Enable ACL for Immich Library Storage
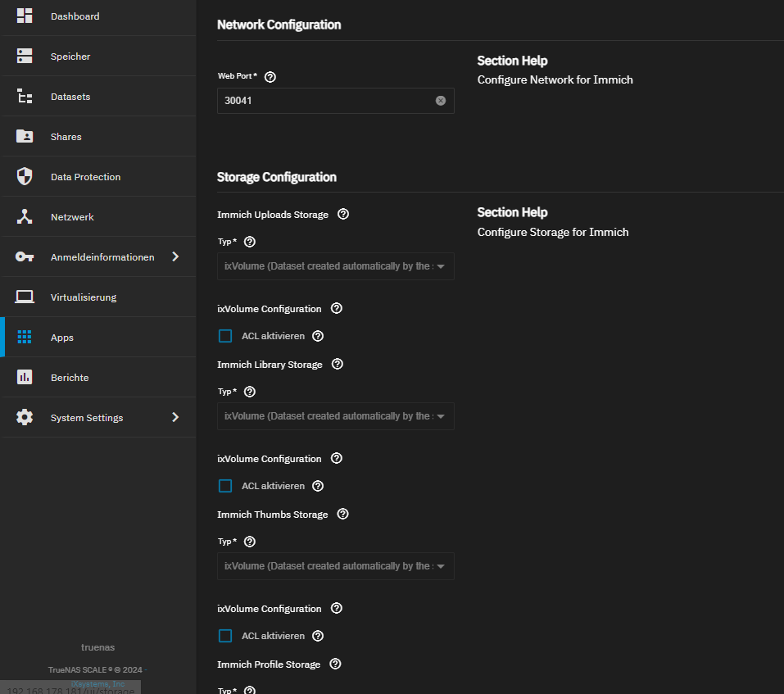Viewport: 784px width, 694px height. (225, 486)
